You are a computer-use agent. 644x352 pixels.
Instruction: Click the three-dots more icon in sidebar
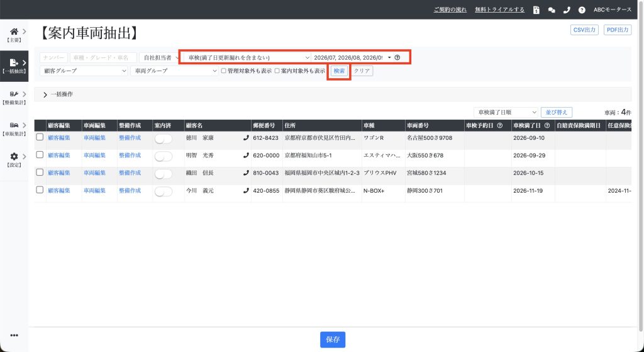(14, 336)
